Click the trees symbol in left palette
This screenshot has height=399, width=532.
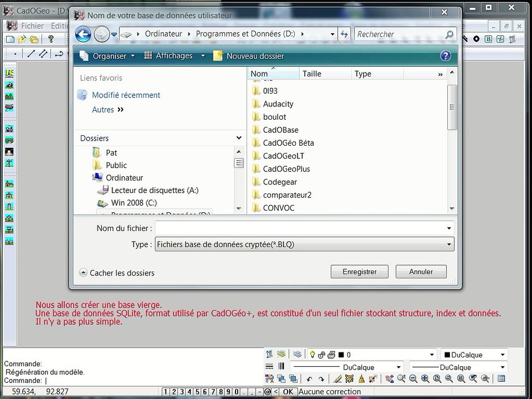[9, 96]
